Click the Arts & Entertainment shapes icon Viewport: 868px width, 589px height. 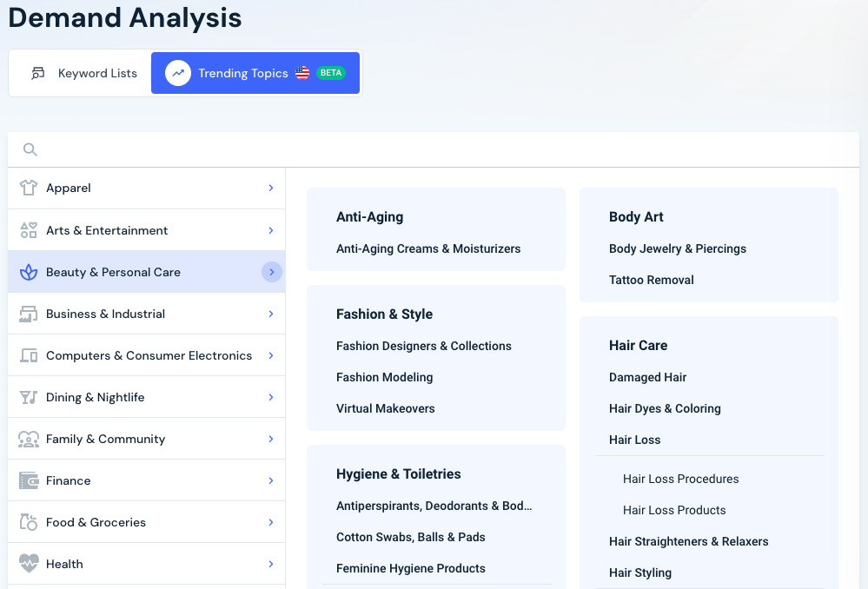[x=28, y=229]
